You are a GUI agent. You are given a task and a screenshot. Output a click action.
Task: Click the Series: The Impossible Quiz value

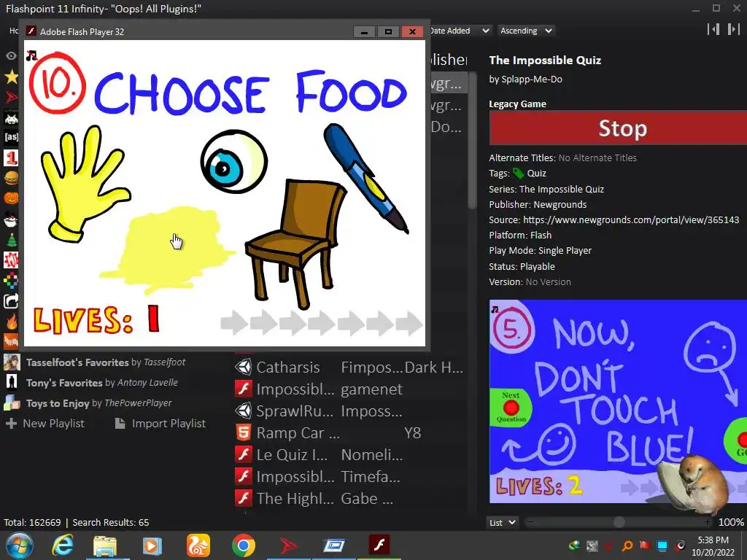pos(562,189)
